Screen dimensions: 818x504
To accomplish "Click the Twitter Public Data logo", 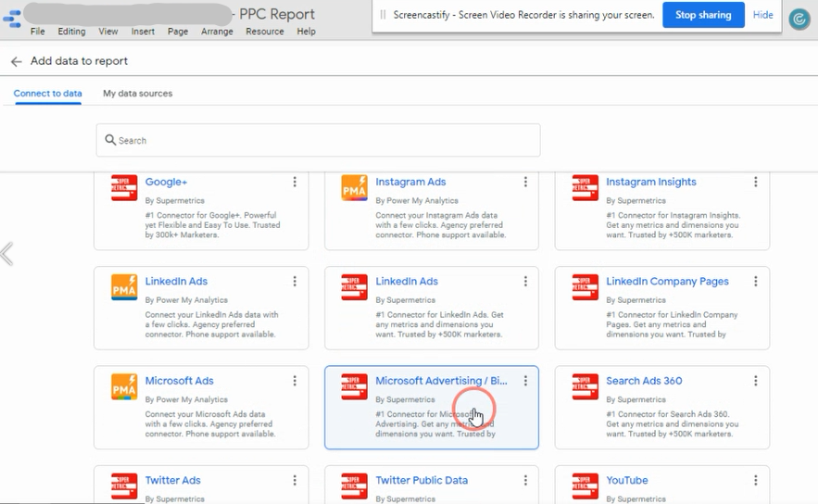I will 354,486.
